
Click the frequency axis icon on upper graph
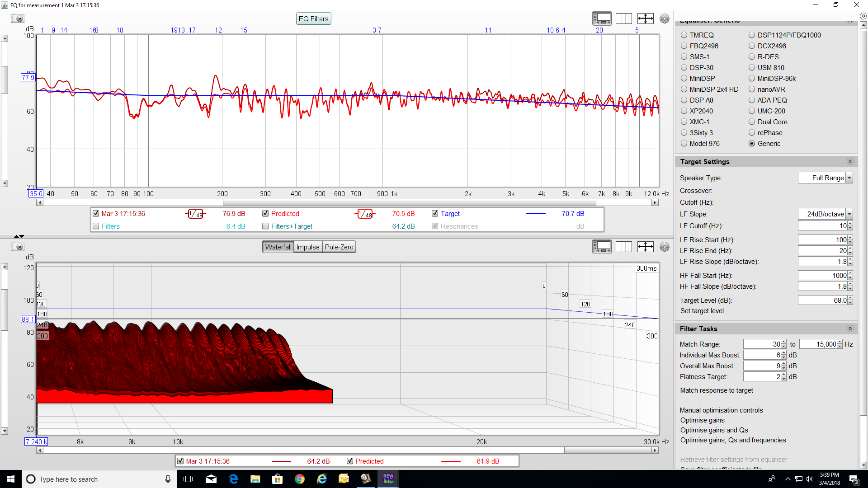click(x=623, y=19)
